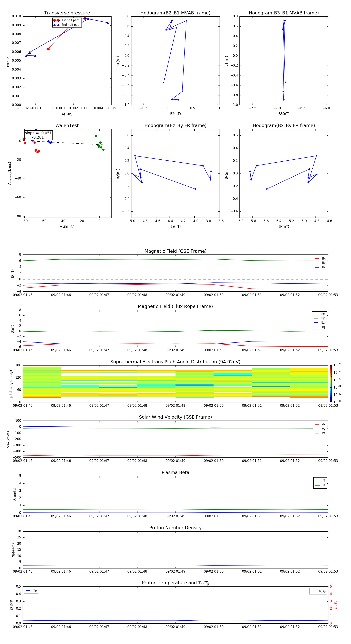Click the 'Hodogram(Bx_By FR frame)' title

(284, 125)
